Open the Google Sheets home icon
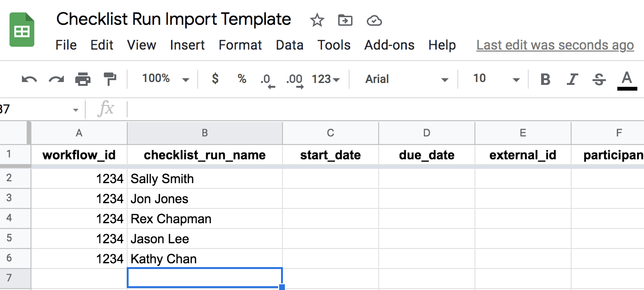 click(22, 30)
